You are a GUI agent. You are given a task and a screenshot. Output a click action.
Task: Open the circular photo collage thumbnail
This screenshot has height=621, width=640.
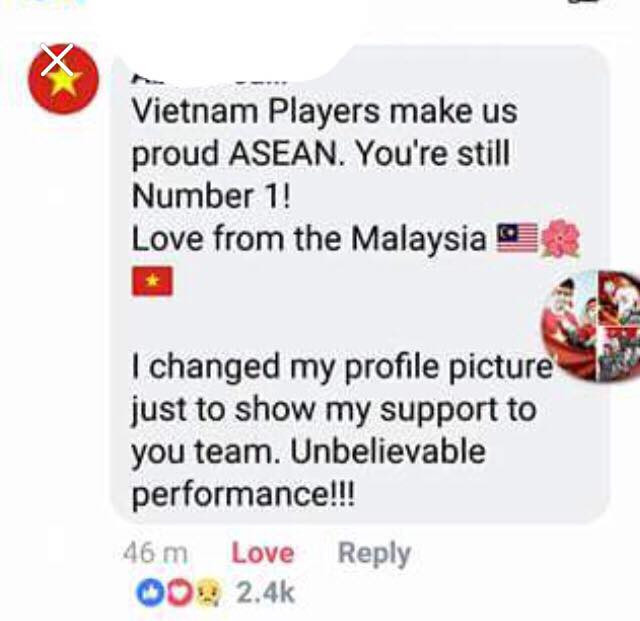pyautogui.click(x=591, y=326)
